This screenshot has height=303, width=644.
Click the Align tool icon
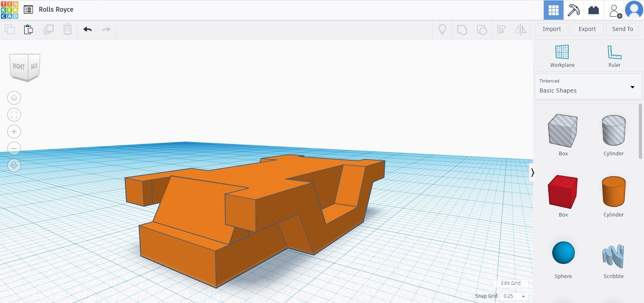[501, 29]
